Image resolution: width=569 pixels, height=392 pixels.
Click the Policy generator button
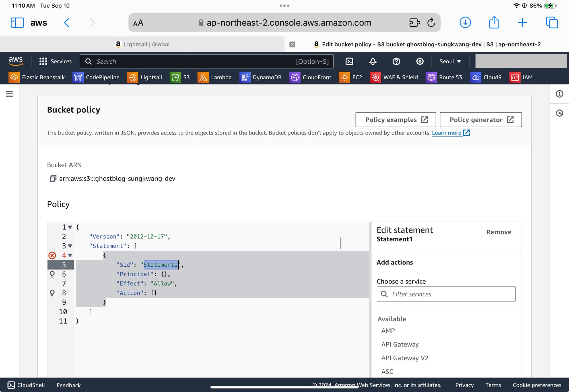481,120
